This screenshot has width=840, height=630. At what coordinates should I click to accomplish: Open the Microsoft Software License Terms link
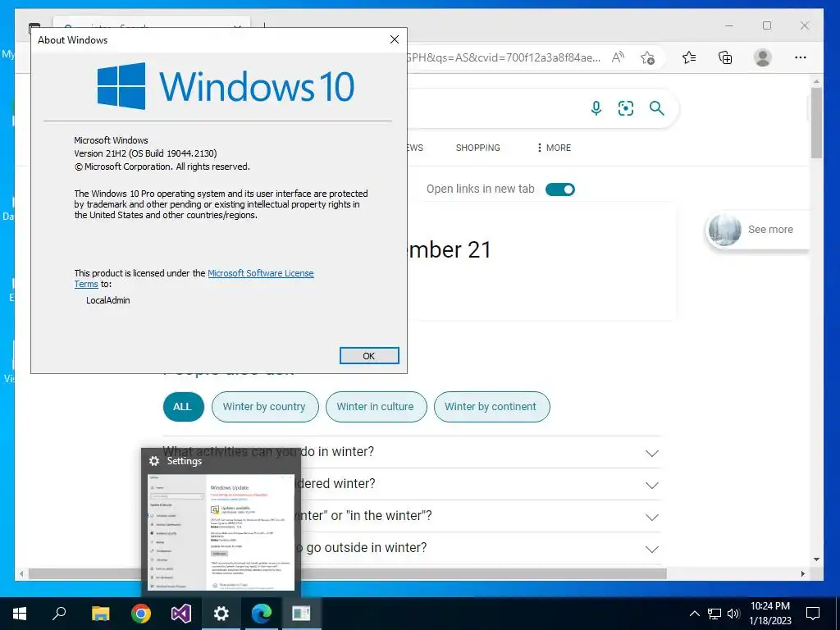coord(260,273)
